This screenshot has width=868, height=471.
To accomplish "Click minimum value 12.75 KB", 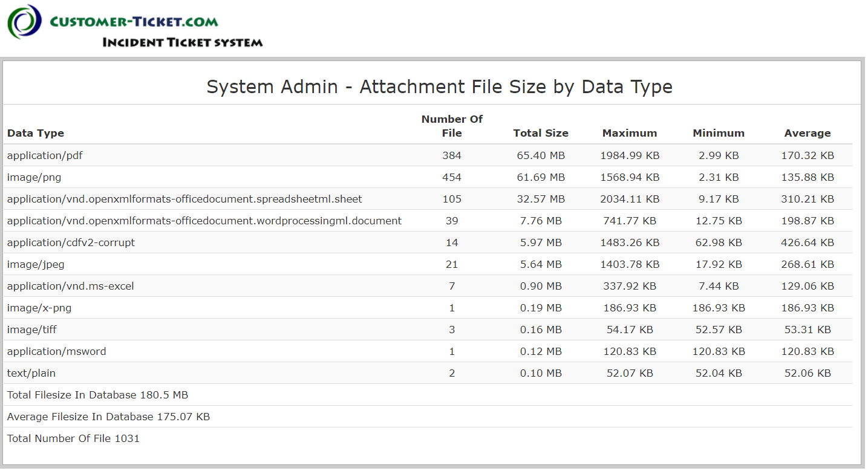I will [719, 221].
